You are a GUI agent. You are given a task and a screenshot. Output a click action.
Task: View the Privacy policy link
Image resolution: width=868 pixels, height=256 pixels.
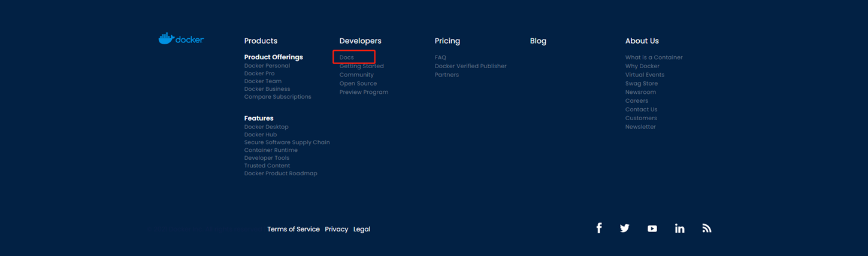tap(336, 229)
